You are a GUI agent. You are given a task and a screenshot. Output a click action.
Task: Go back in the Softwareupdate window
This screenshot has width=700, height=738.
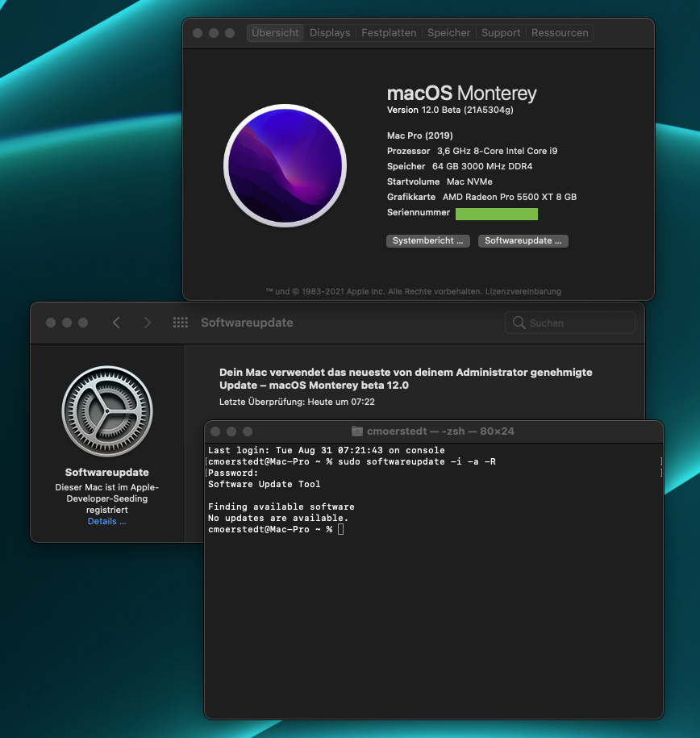click(116, 323)
